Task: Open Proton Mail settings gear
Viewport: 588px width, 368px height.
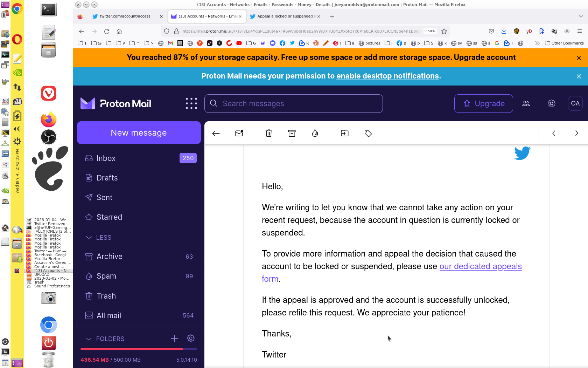Action: coord(552,103)
